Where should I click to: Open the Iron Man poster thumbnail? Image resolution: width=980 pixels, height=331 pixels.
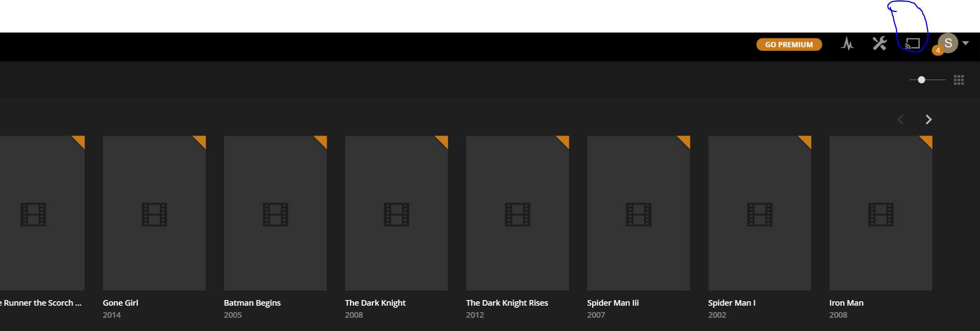point(880,213)
